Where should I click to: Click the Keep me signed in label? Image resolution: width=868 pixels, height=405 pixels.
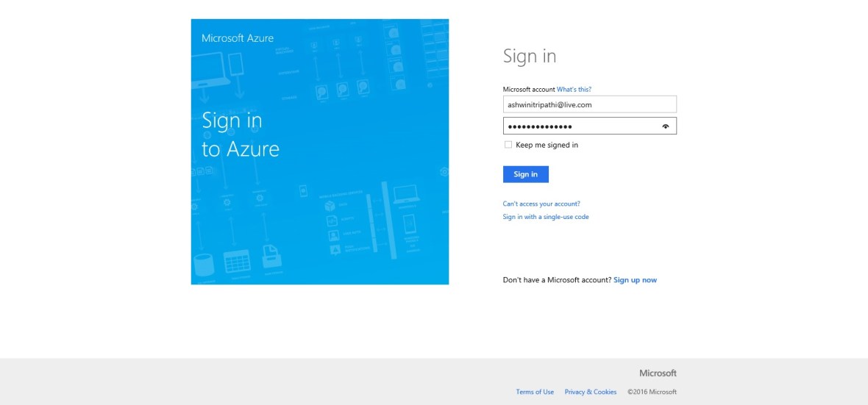[547, 145]
